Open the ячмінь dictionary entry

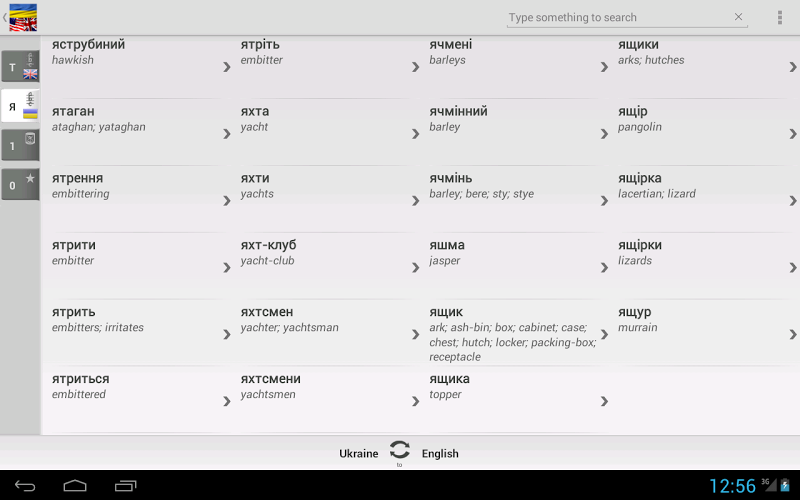(x=510, y=185)
